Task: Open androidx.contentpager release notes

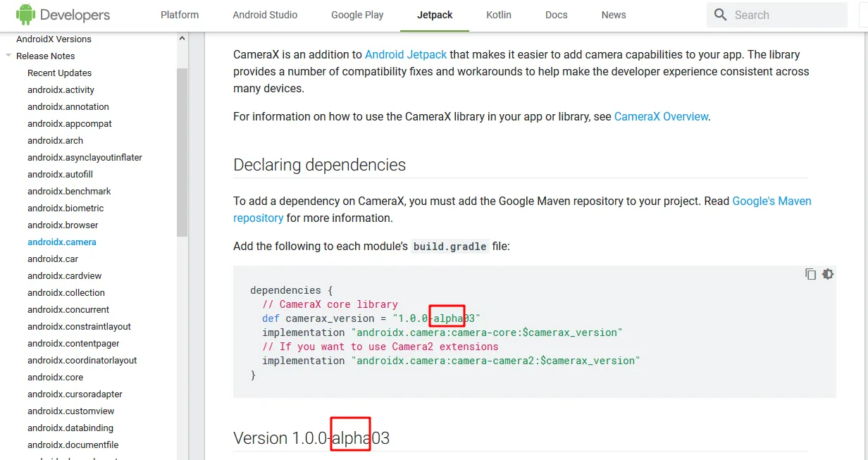Action: [x=73, y=343]
